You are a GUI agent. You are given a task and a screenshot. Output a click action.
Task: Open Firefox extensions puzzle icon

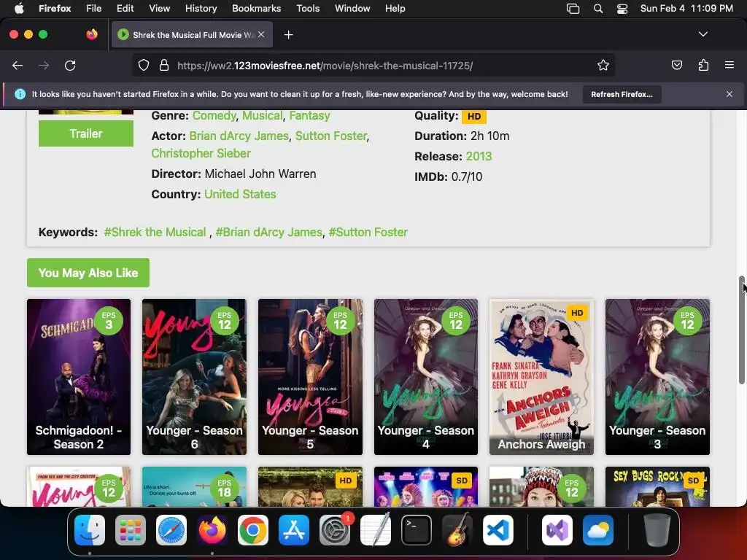[703, 65]
